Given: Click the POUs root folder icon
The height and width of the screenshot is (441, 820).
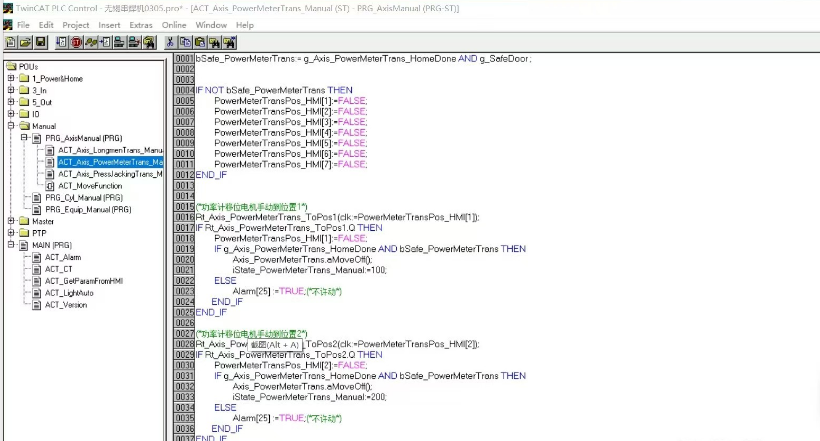Looking at the screenshot, I should (x=11, y=66).
